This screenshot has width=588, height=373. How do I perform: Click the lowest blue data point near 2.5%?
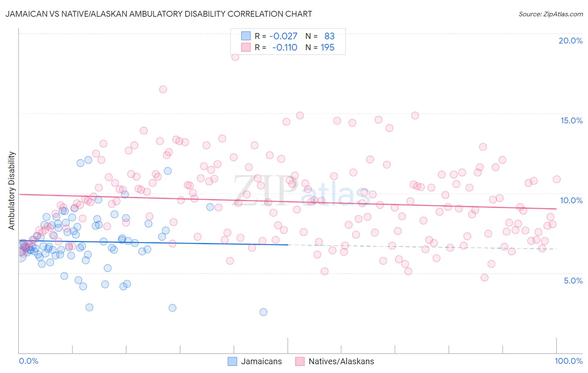click(263, 312)
